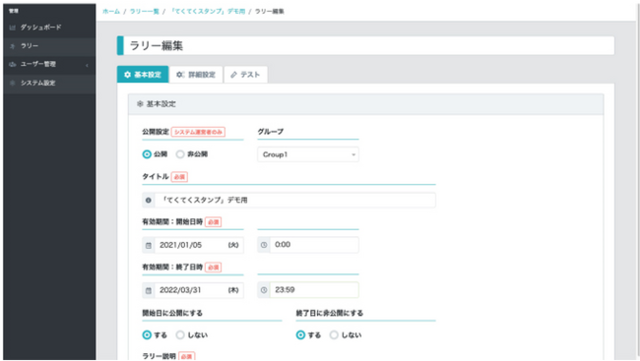Screen dimensions: 640x361
Task: Select the 非公開 radio button
Action: point(180,154)
